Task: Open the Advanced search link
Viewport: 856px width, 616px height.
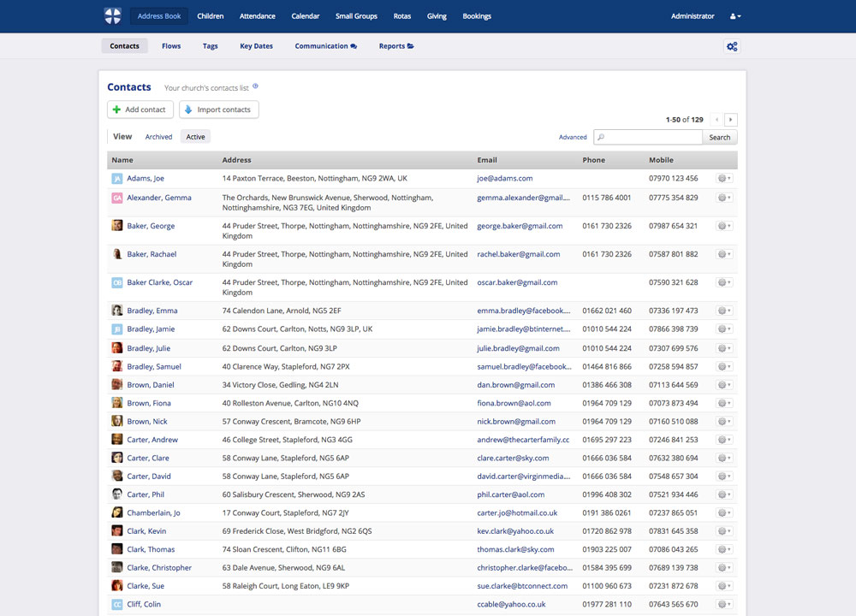Action: [573, 137]
